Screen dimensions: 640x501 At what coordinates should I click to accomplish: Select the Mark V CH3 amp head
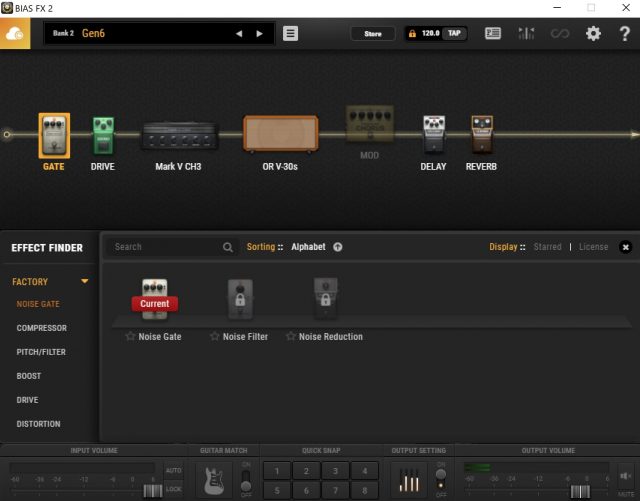pos(179,136)
